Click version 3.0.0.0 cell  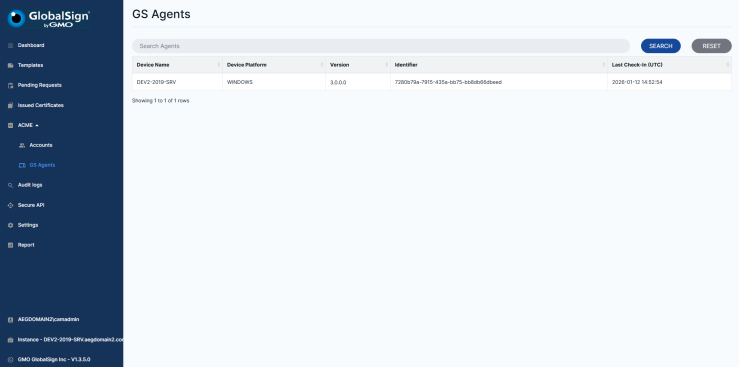[x=358, y=82]
